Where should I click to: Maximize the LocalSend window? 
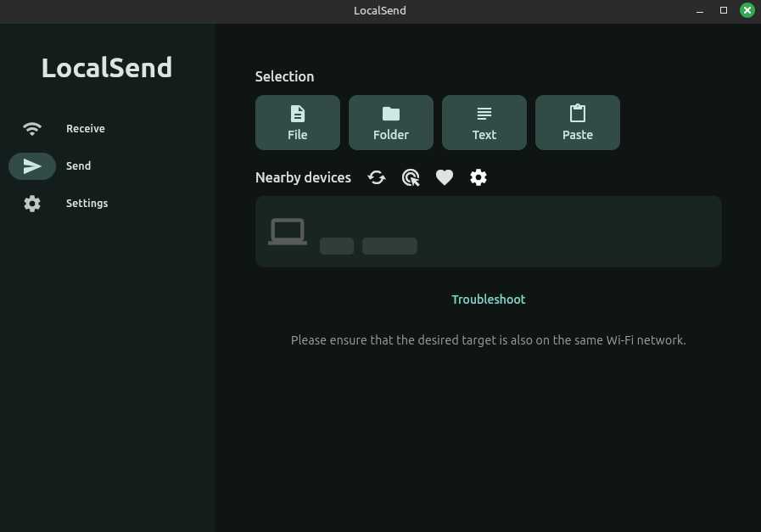[x=724, y=11]
